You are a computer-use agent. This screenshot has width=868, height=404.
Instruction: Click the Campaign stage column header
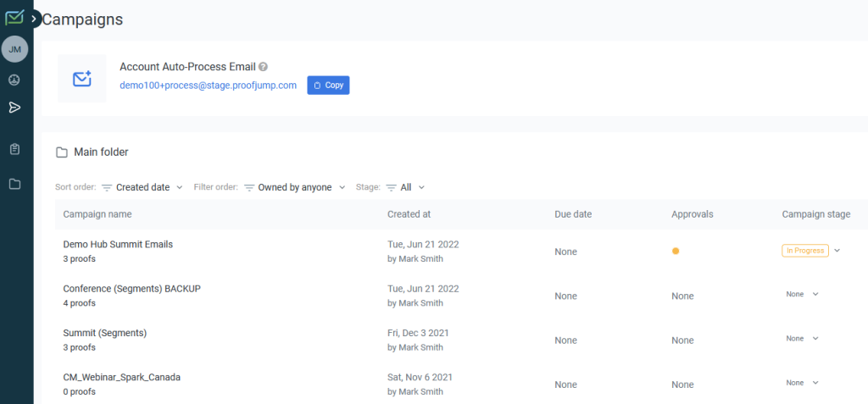(816, 214)
